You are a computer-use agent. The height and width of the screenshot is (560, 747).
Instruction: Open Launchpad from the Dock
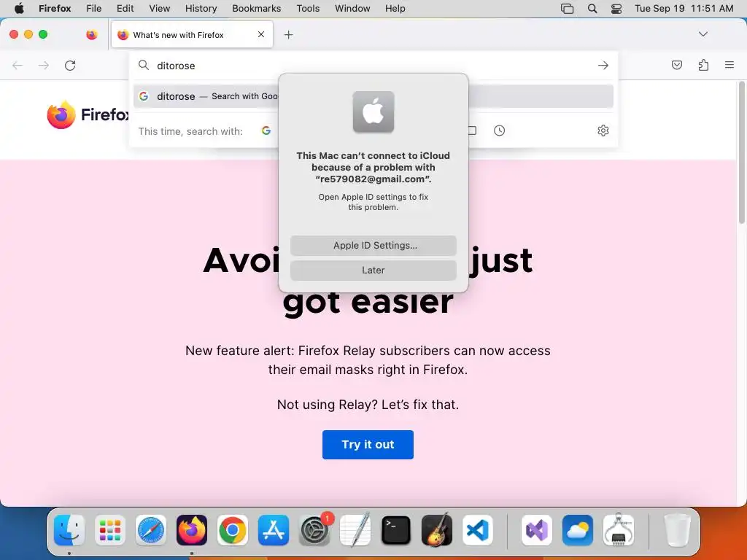(x=110, y=530)
